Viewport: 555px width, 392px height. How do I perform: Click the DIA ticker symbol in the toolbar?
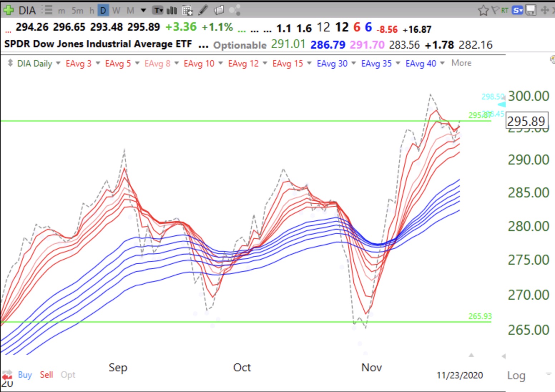point(27,10)
